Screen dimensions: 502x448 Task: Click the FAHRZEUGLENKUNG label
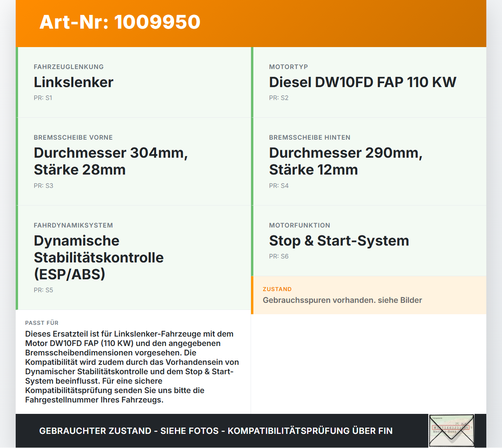69,67
